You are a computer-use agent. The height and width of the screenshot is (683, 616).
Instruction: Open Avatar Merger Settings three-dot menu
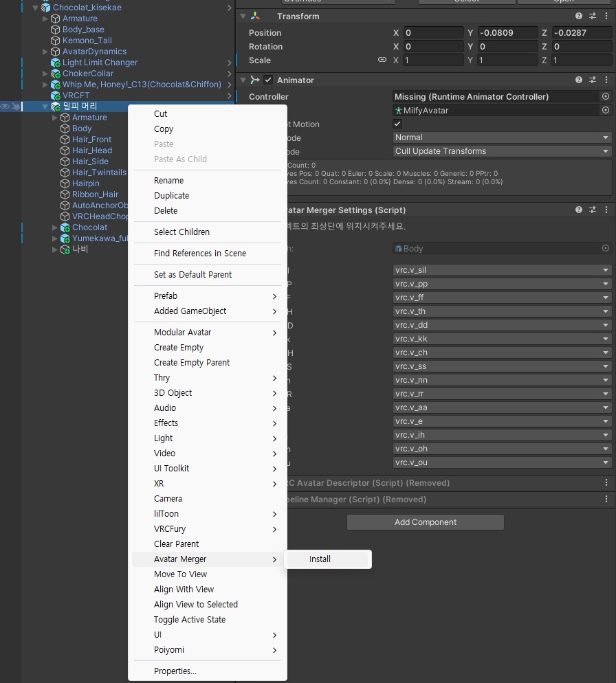pos(606,210)
